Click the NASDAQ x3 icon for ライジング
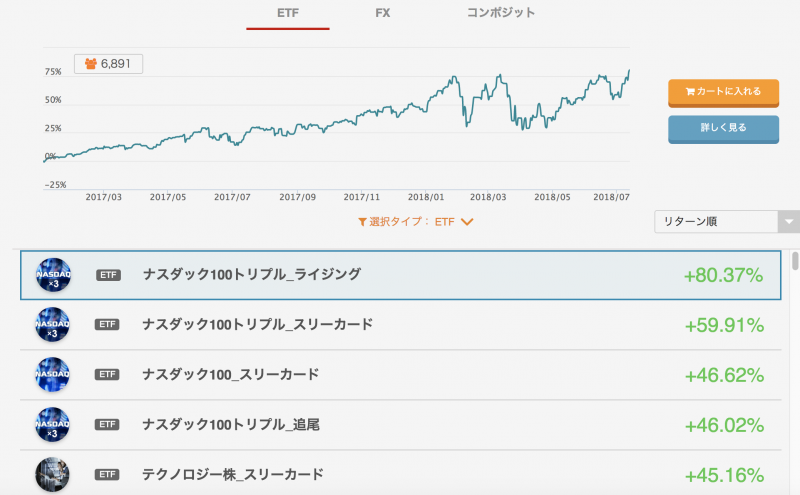 (53, 275)
